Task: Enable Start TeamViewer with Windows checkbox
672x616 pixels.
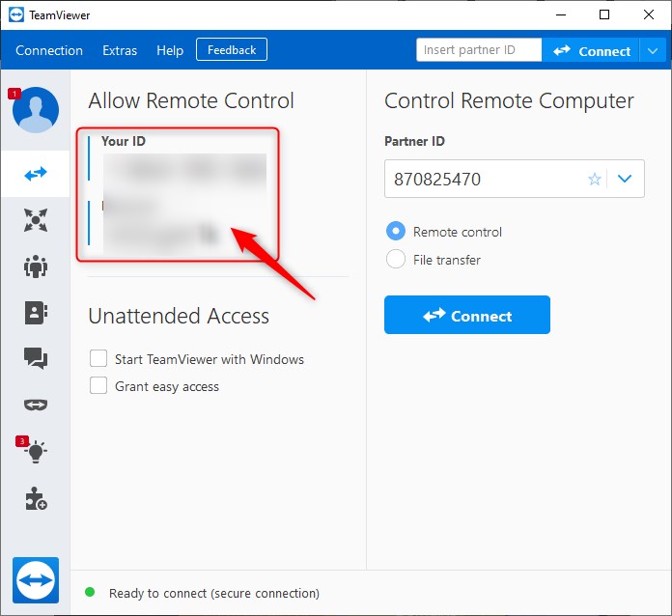Action: 98,358
